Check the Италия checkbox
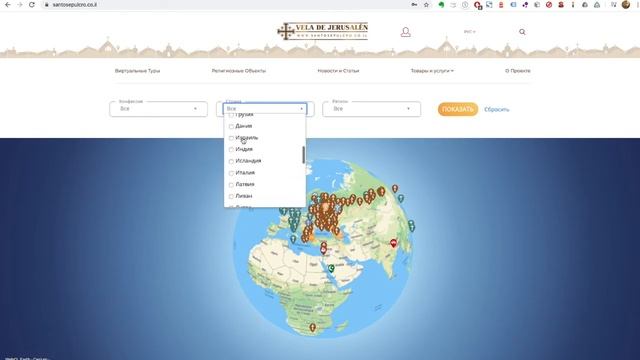640x360 pixels. click(231, 173)
